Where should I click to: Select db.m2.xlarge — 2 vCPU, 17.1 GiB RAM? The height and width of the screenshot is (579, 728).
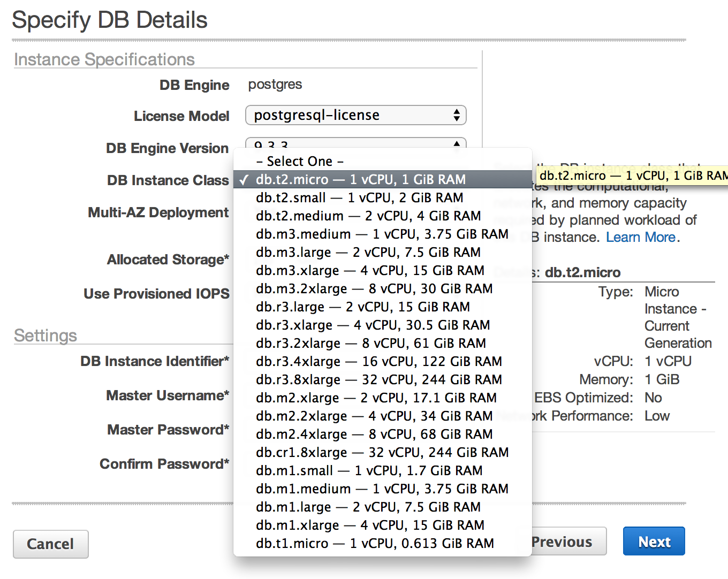382,398
